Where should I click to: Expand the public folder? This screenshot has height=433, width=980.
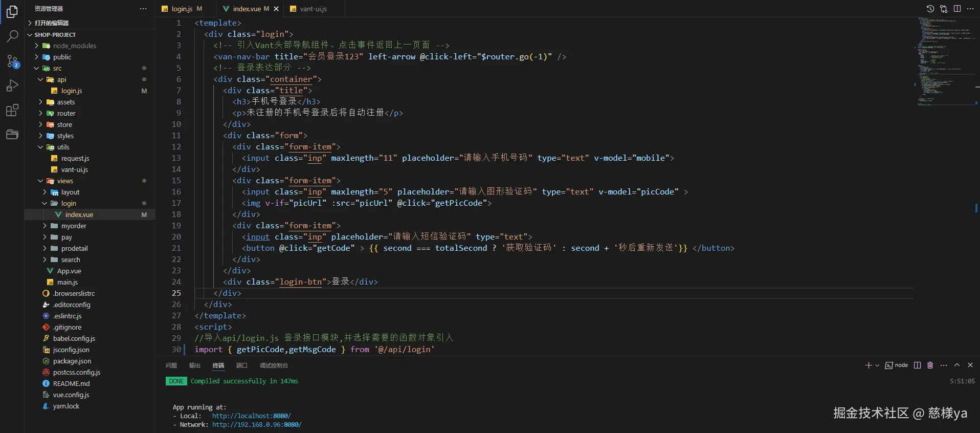pos(90,57)
